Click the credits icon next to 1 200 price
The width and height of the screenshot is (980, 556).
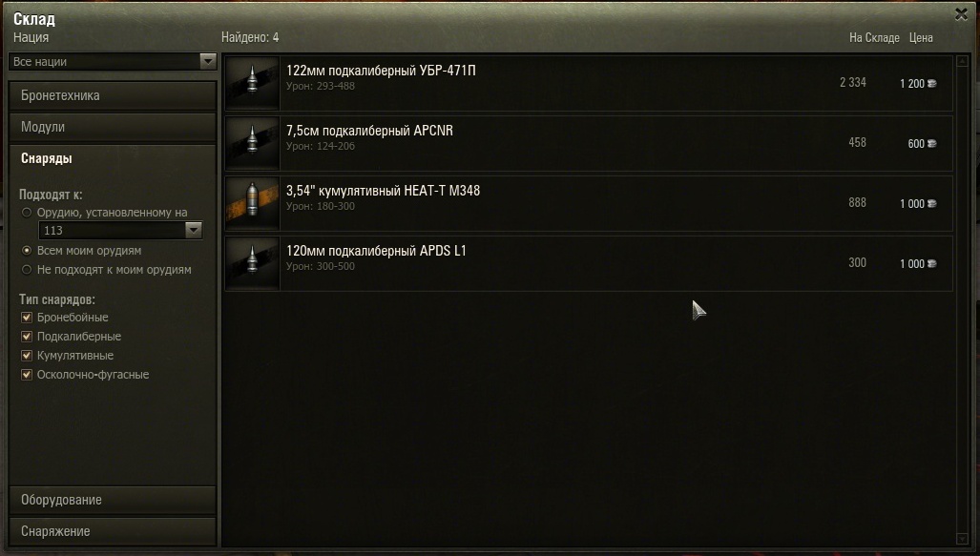(x=932, y=84)
